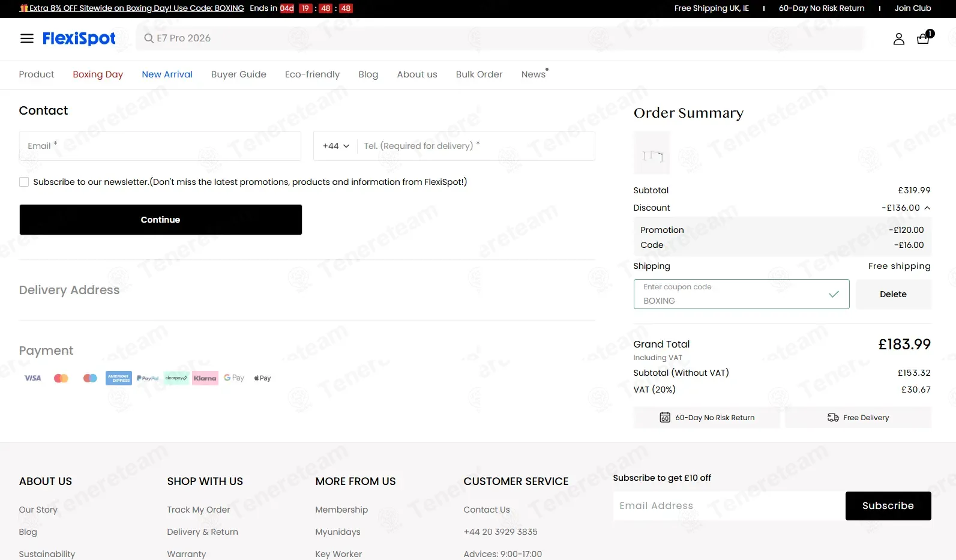This screenshot has width=956, height=560.
Task: Open Delivery & Return link
Action: [202, 532]
